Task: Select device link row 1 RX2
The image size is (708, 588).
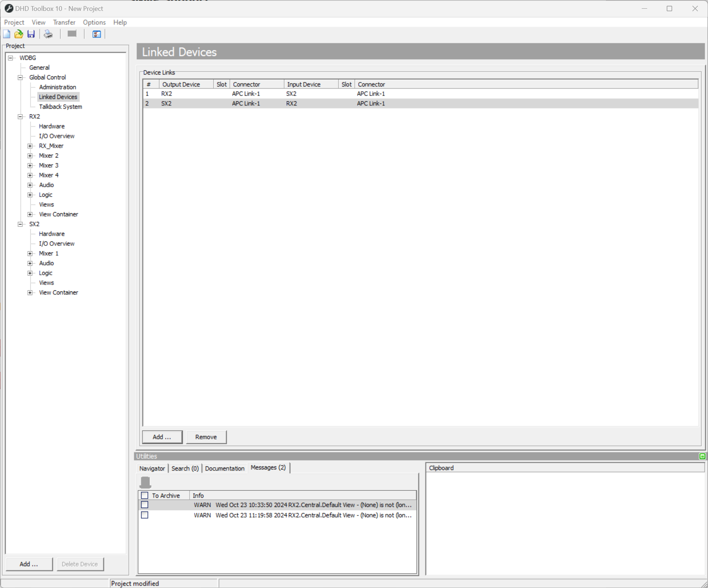Action: 167,94
